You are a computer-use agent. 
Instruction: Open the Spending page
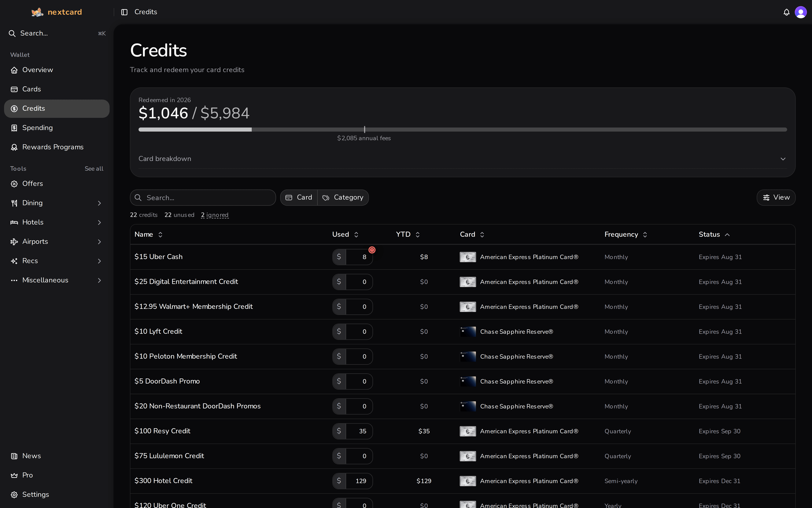click(57, 128)
